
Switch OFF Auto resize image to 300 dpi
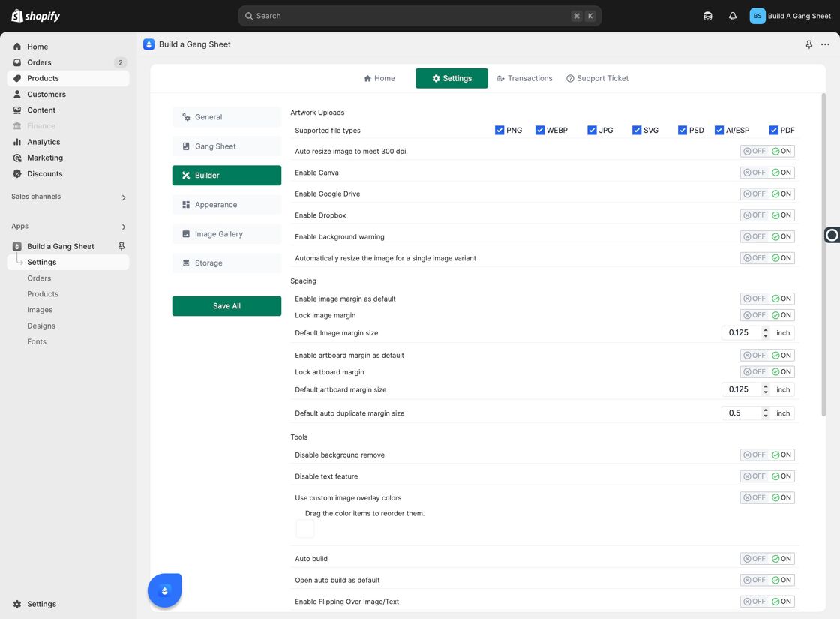click(x=754, y=151)
